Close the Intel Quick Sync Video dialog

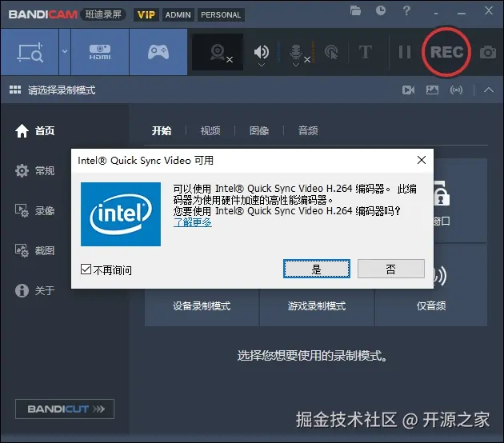tap(422, 160)
